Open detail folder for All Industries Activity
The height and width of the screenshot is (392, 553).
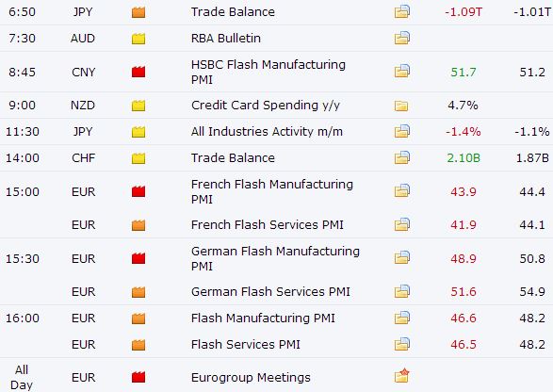(x=401, y=131)
